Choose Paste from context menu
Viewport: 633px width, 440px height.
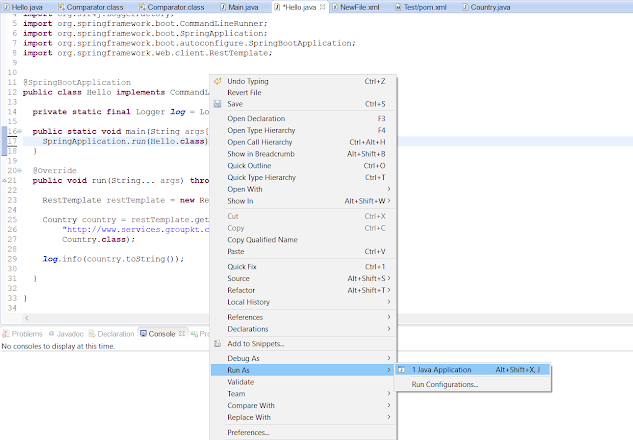303,251
